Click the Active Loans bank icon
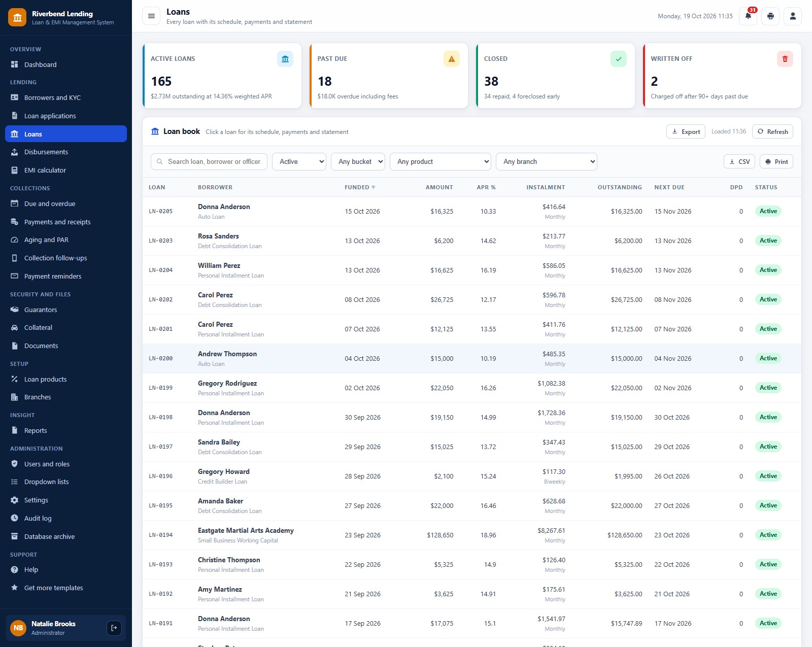This screenshot has width=812, height=647. click(285, 59)
